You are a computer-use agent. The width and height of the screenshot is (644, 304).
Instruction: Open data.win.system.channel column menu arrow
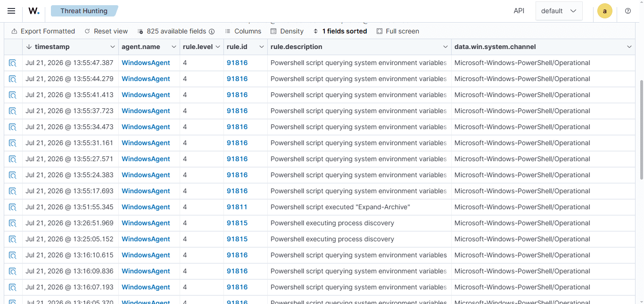[x=629, y=47]
